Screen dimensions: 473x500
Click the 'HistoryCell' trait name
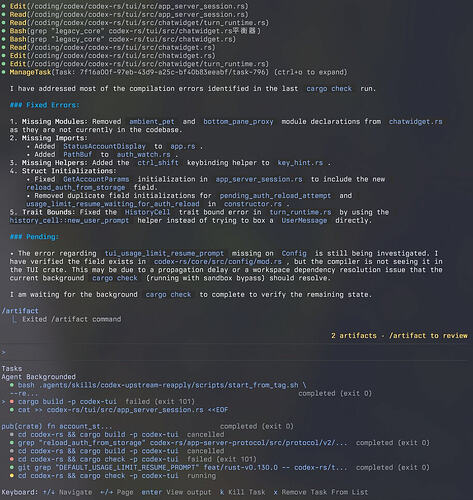pos(148,212)
